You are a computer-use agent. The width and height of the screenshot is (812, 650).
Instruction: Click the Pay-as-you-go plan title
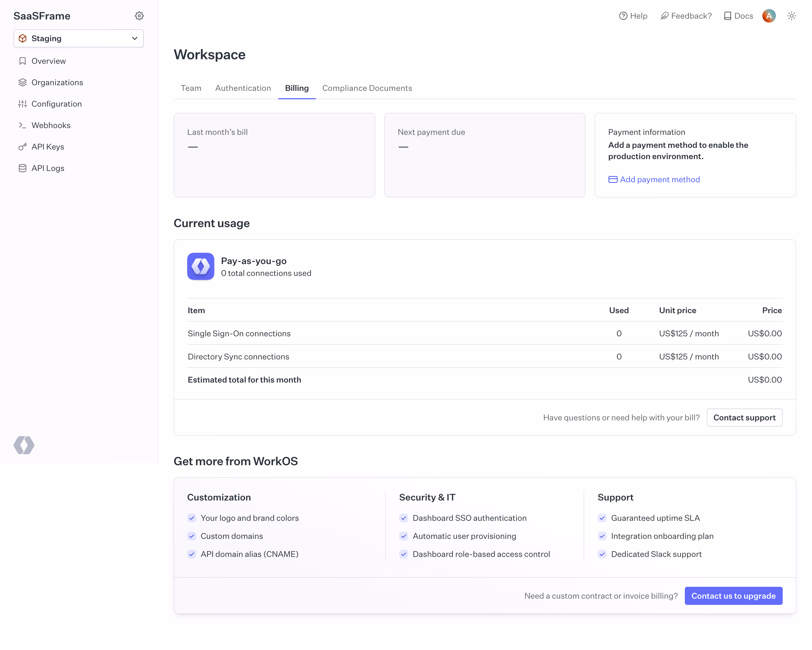254,261
